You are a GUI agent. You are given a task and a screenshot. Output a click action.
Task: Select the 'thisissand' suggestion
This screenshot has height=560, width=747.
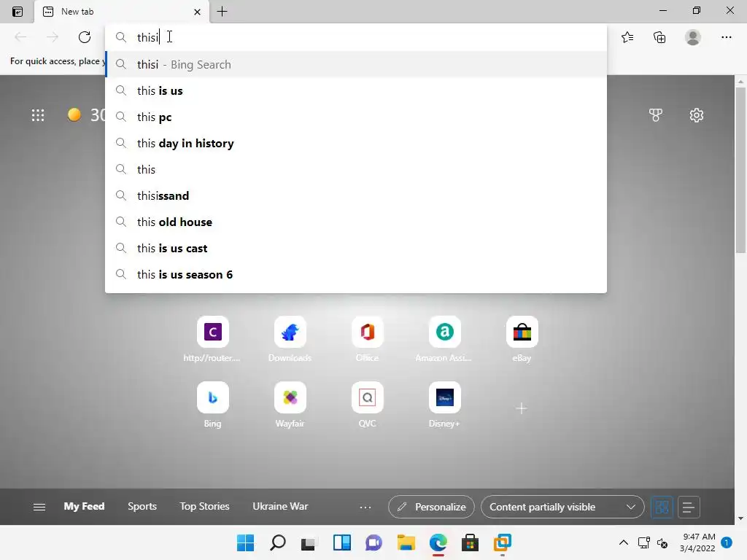[356, 195]
